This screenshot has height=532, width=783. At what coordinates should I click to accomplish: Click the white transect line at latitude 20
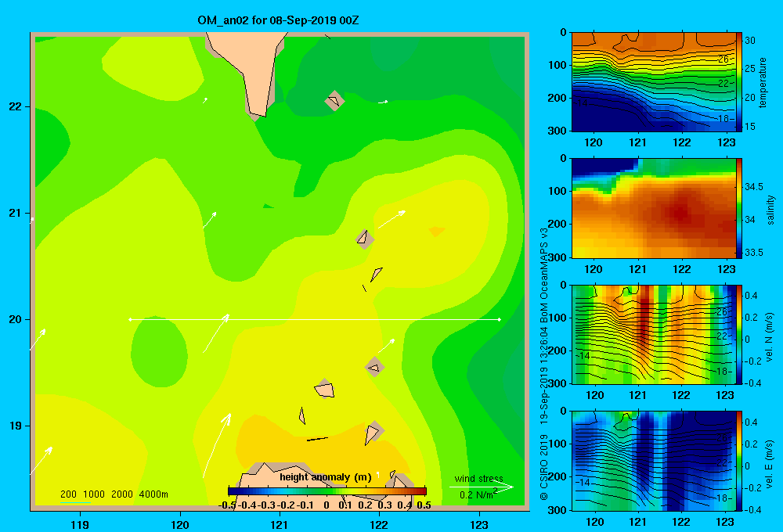315,319
